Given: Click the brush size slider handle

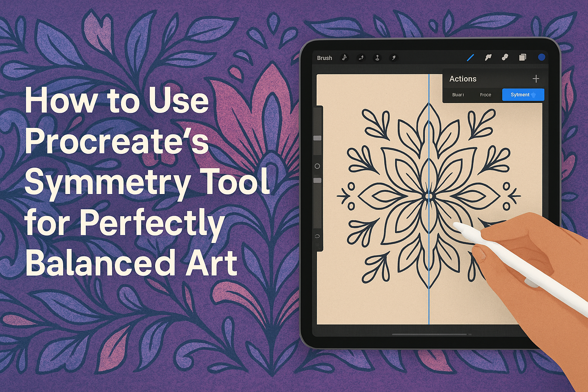Looking at the screenshot, I should point(317,138).
